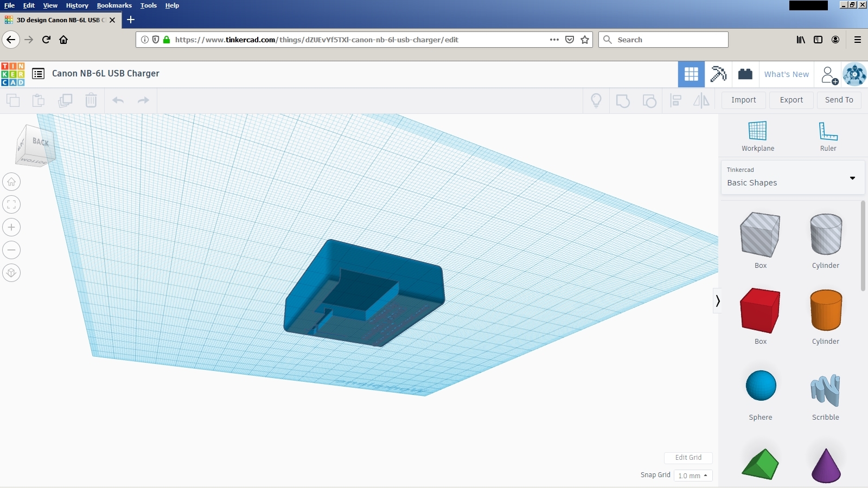Viewport: 868px width, 488px height.
Task: Zoom out with the minus button
Action: tap(11, 250)
